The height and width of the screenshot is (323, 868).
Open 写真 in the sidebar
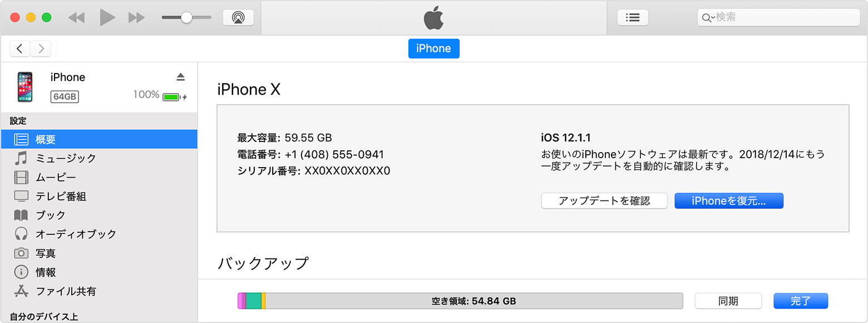point(46,253)
